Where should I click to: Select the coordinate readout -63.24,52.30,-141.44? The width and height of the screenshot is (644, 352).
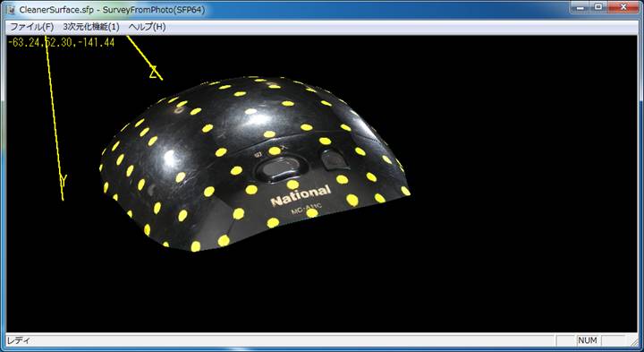61,42
